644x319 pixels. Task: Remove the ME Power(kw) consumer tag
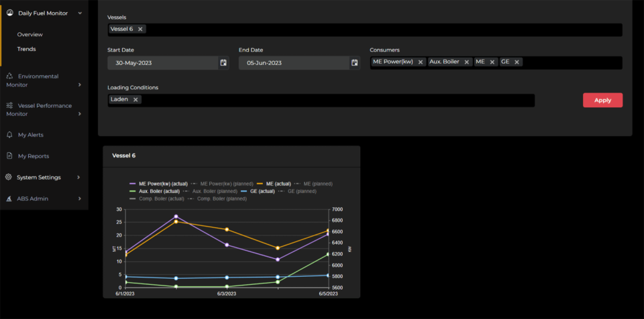pos(421,62)
